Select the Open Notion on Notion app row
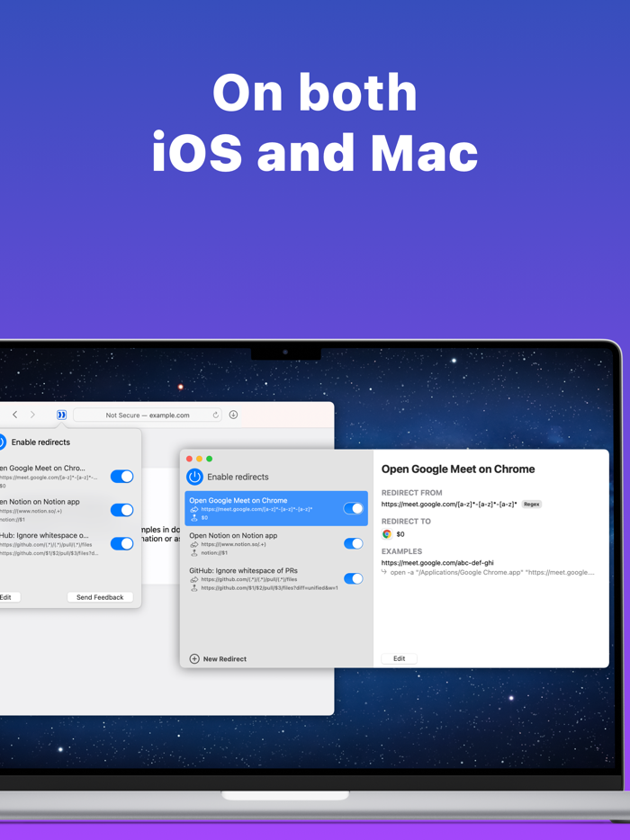 (x=276, y=544)
